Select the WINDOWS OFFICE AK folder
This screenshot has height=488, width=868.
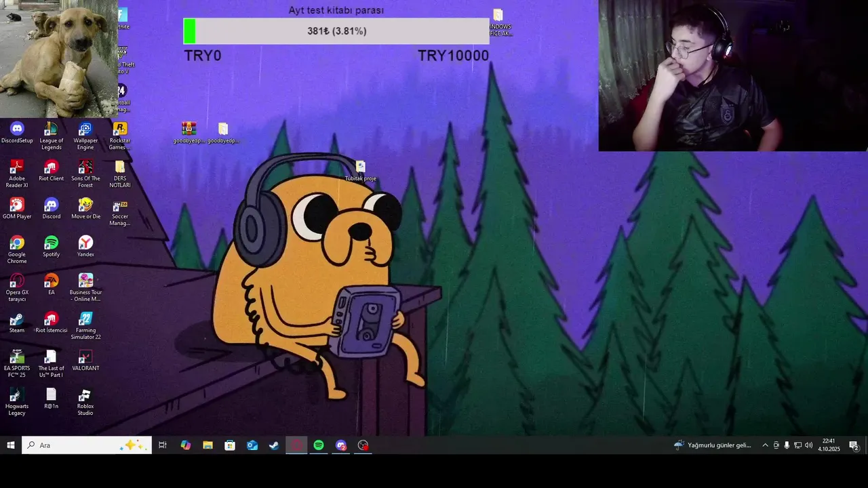coord(500,22)
